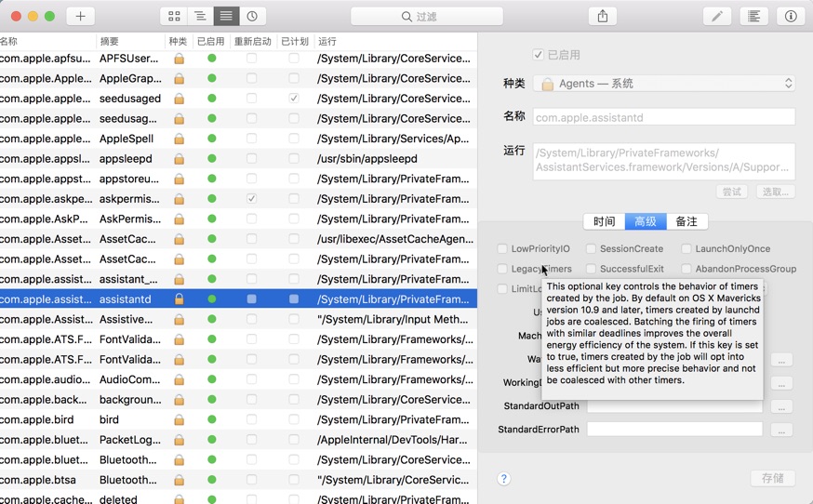This screenshot has height=504, width=813.
Task: Click the magnifier icon in filter field
Action: pos(406,17)
